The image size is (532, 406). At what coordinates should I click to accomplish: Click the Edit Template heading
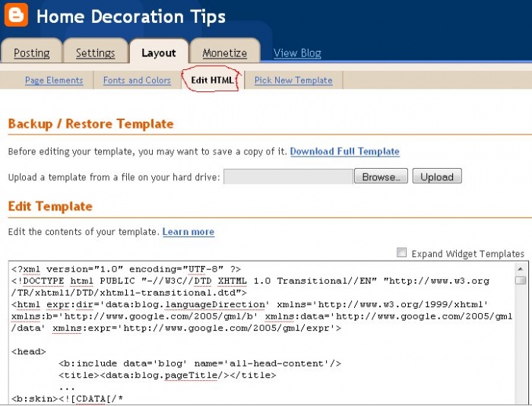[50, 206]
